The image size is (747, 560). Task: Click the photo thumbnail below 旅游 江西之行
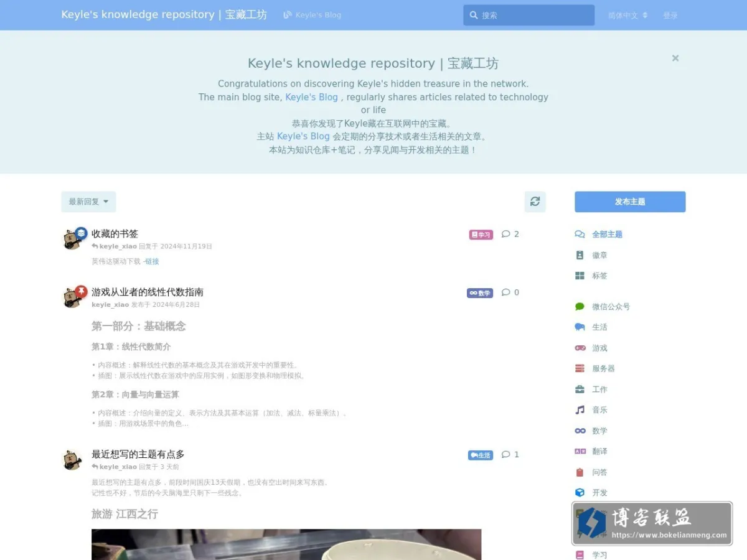(x=286, y=544)
